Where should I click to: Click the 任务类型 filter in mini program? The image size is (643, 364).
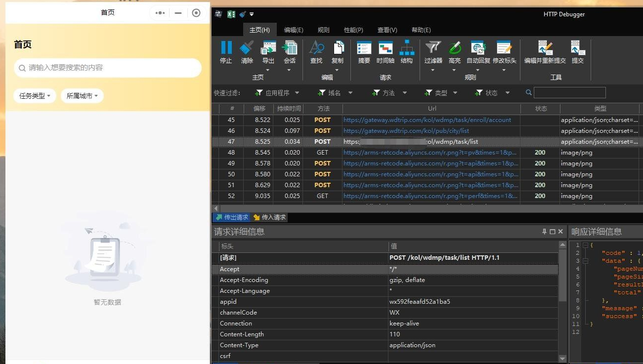click(x=35, y=96)
